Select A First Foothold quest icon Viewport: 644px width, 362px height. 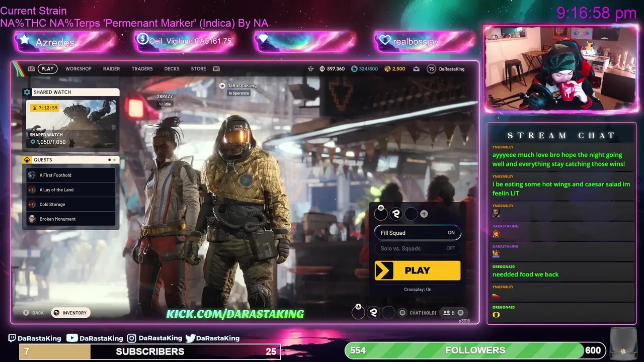tap(32, 175)
